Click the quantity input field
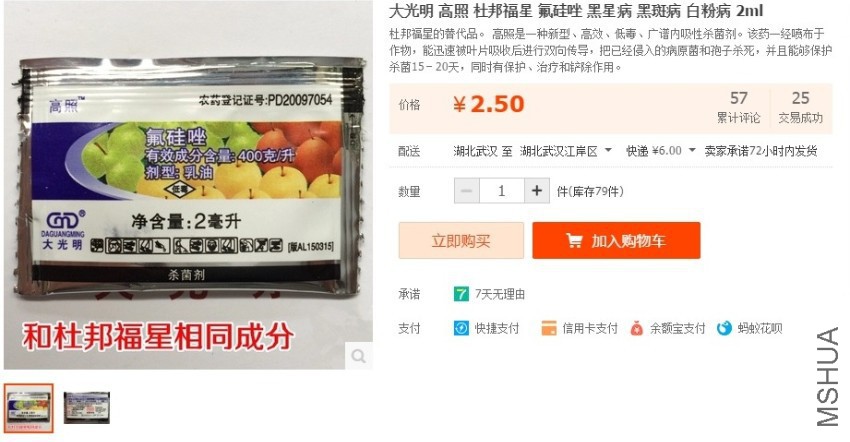This screenshot has height=442, width=850. 502,191
